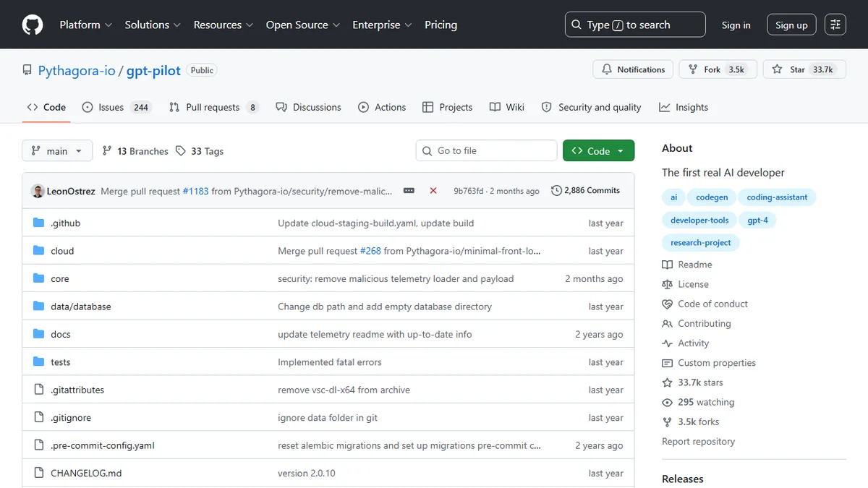Open the main branch selector dropdown
Viewport: 868px width, 488px height.
click(x=57, y=150)
